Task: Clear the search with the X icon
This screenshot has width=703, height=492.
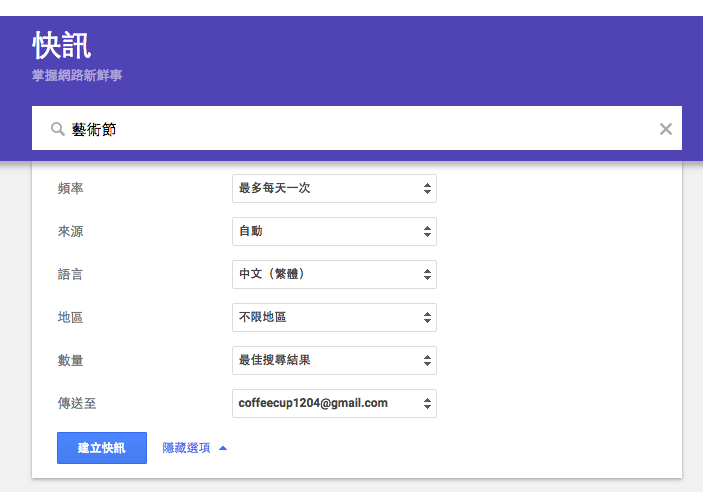Action: (666, 129)
